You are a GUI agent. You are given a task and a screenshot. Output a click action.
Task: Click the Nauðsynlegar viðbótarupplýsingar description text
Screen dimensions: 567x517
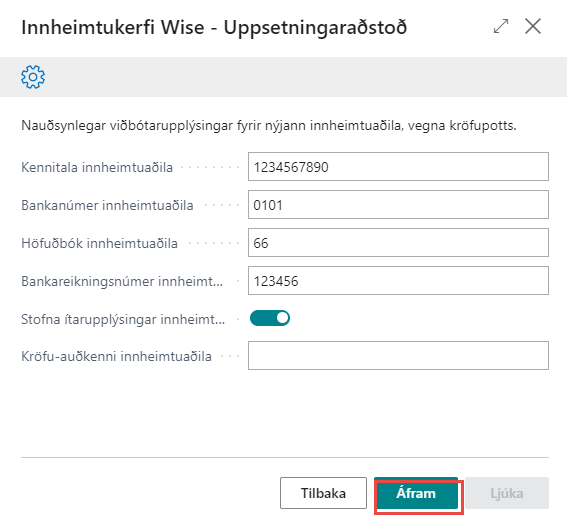pyautogui.click(x=269, y=126)
